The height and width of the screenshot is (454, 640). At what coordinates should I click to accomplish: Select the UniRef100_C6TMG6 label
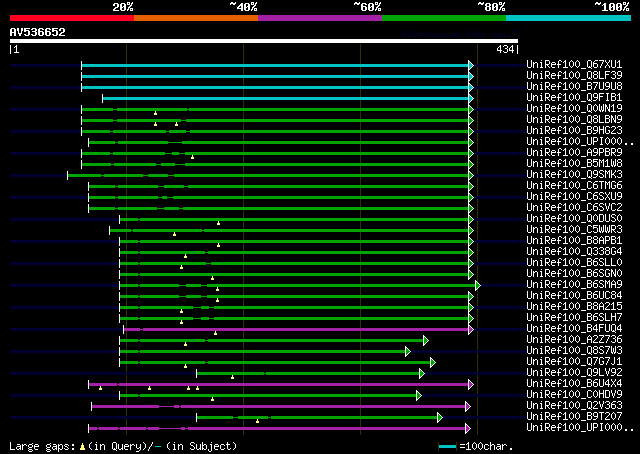tap(574, 186)
